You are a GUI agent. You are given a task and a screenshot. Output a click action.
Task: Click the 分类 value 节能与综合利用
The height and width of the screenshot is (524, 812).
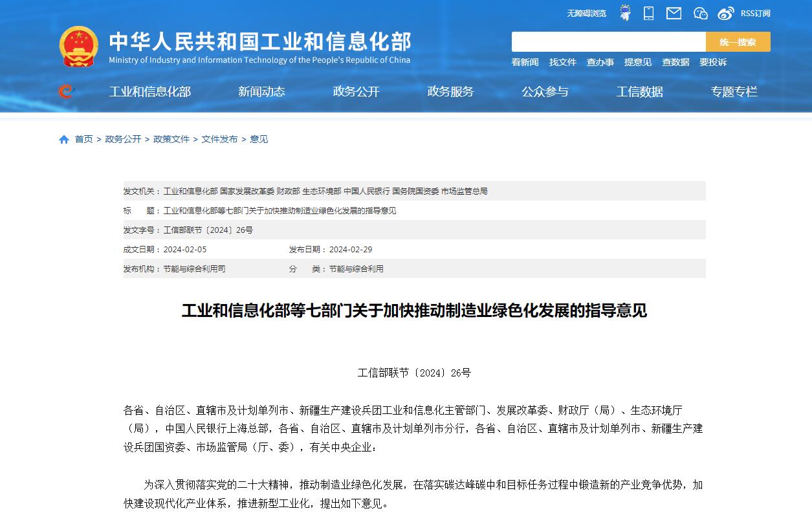[x=357, y=269]
